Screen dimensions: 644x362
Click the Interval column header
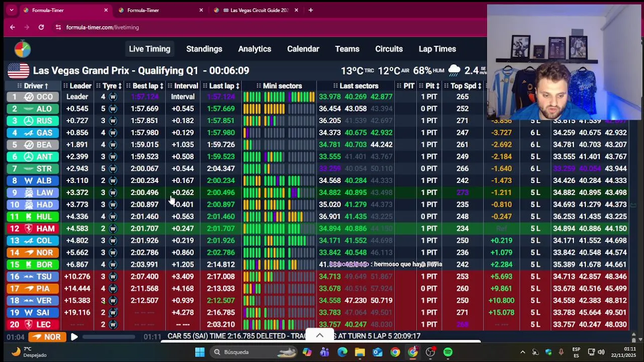[x=183, y=86]
